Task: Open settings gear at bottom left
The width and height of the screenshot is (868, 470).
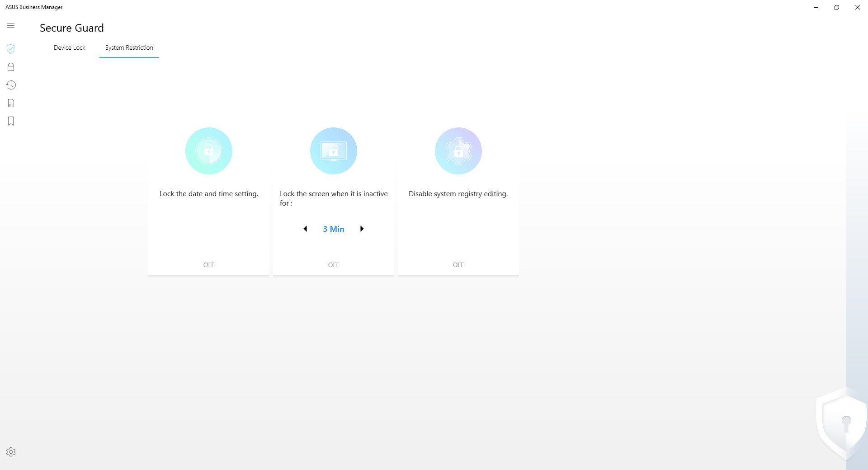Action: pyautogui.click(x=11, y=452)
